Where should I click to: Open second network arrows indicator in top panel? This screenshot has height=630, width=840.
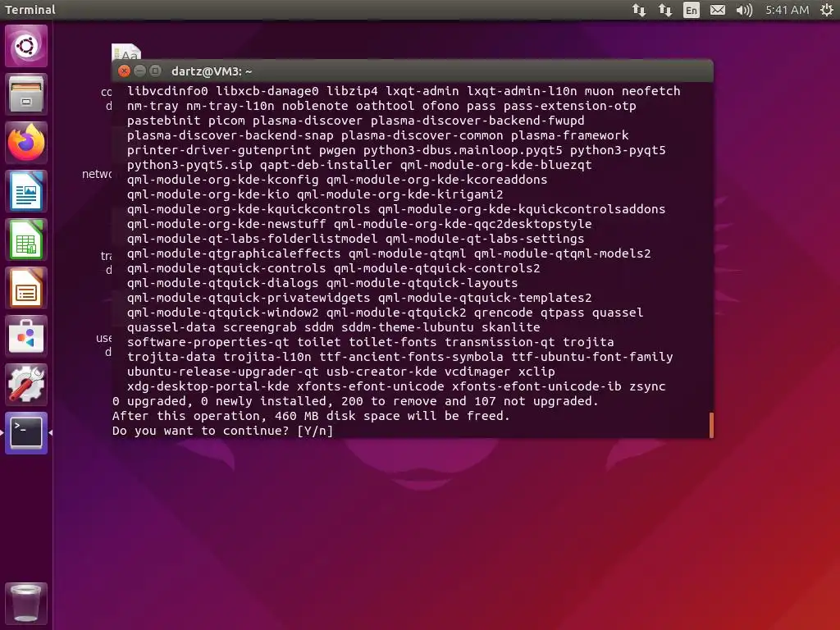pos(664,10)
